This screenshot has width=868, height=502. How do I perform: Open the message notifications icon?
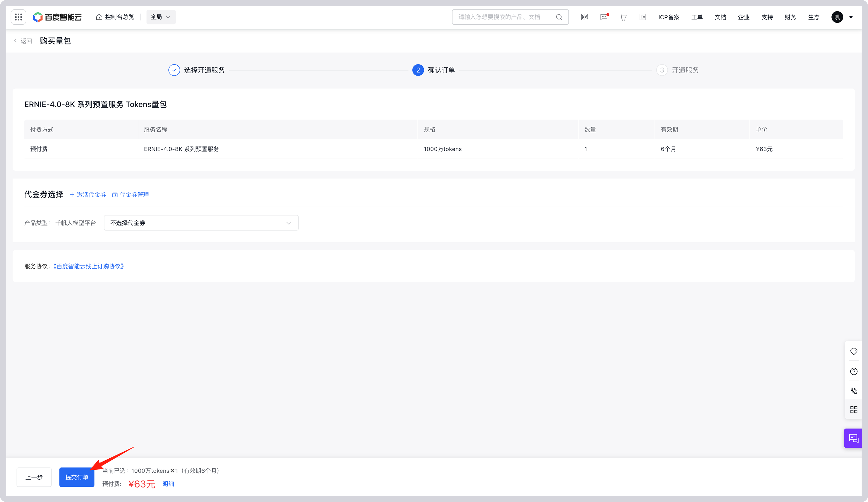604,17
